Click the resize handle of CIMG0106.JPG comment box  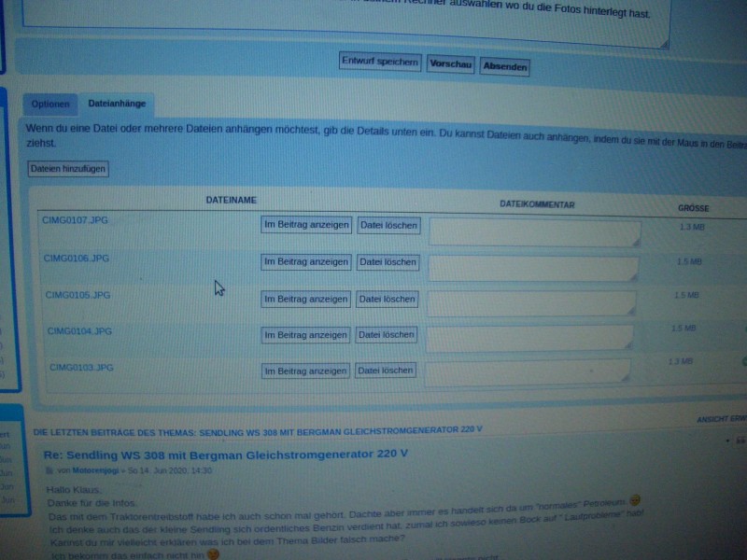click(x=635, y=277)
